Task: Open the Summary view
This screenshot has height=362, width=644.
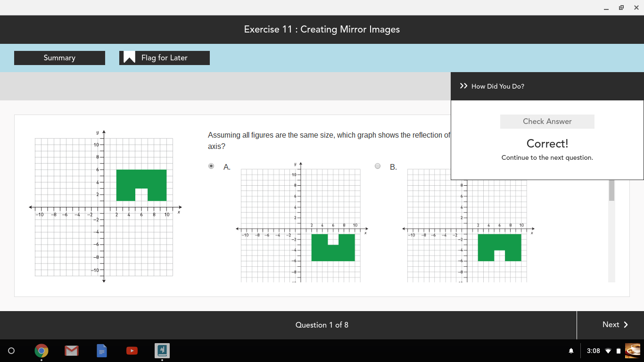Action: (x=59, y=58)
